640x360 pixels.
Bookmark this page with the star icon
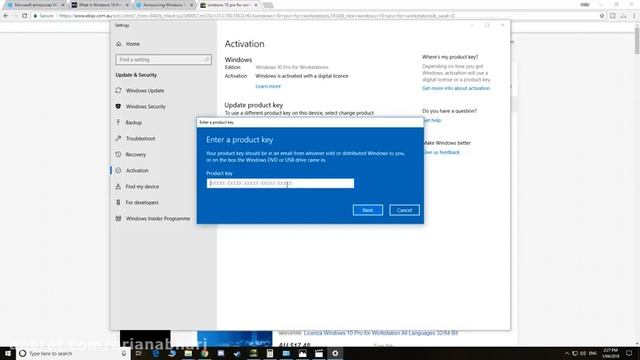tap(602, 16)
